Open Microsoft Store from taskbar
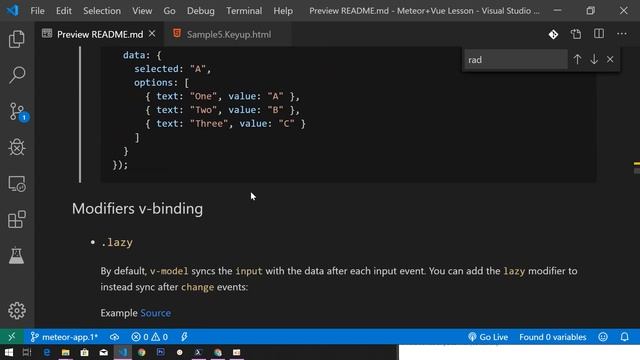The width and height of the screenshot is (640, 360). 84,352
